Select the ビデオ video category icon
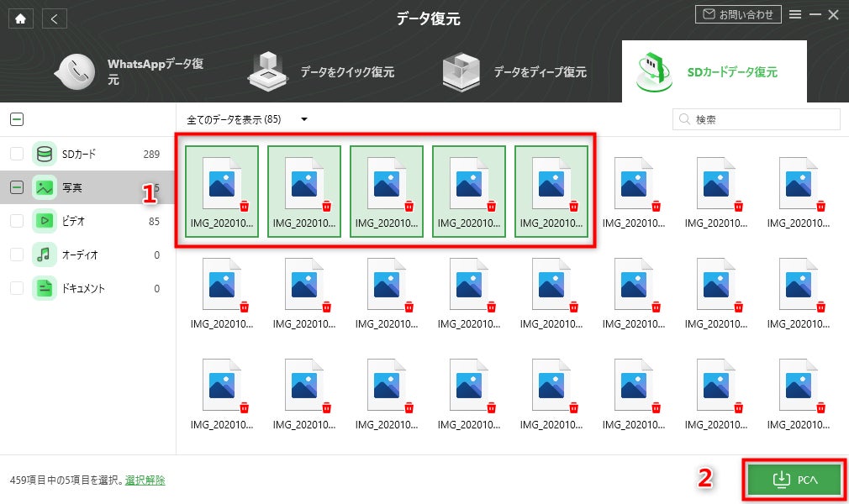The width and height of the screenshot is (849, 504). tap(40, 221)
